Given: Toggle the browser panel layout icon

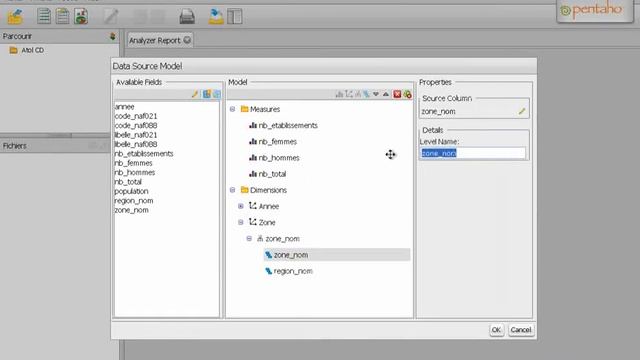Looking at the screenshot, I should [235, 17].
